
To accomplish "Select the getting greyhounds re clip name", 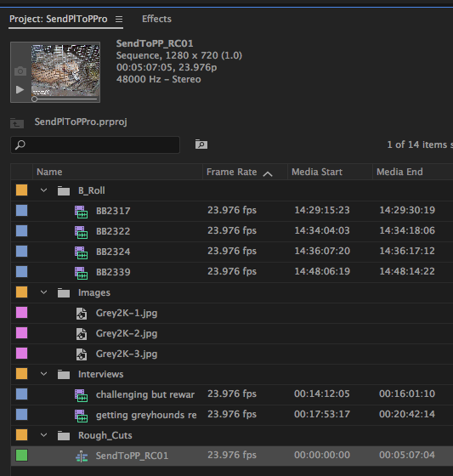I will [x=146, y=415].
